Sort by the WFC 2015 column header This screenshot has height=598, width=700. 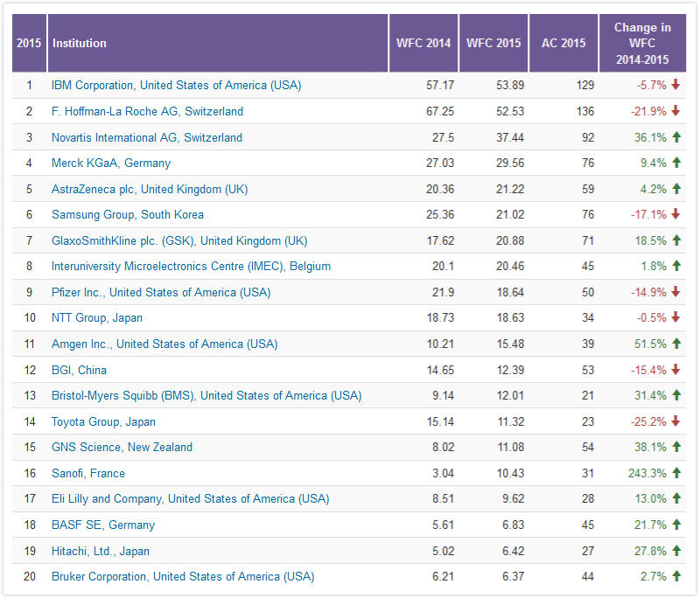tap(493, 43)
